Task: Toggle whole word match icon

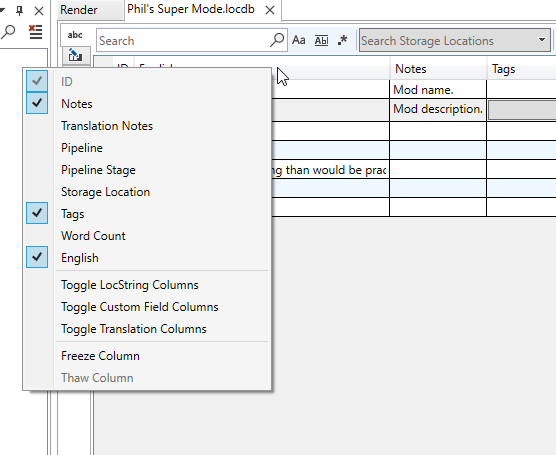Action: pyautogui.click(x=321, y=40)
